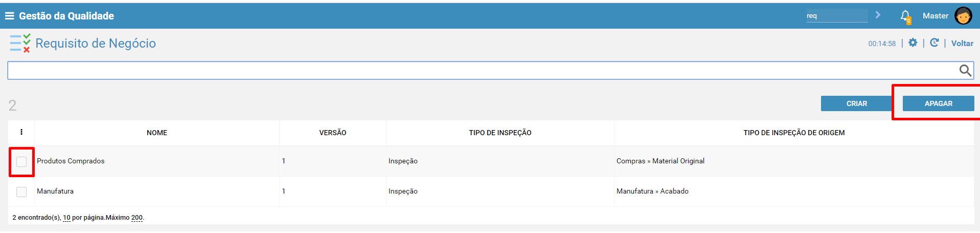Click 10 por página link
980x233 pixels.
[66, 218]
